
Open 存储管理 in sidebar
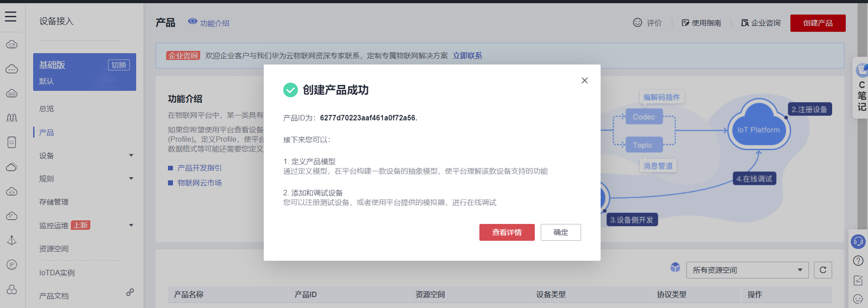point(54,202)
